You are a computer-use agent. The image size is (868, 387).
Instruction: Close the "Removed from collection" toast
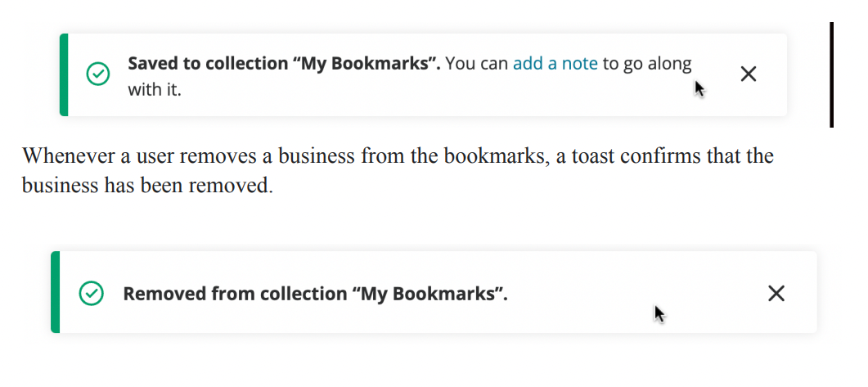point(776,294)
